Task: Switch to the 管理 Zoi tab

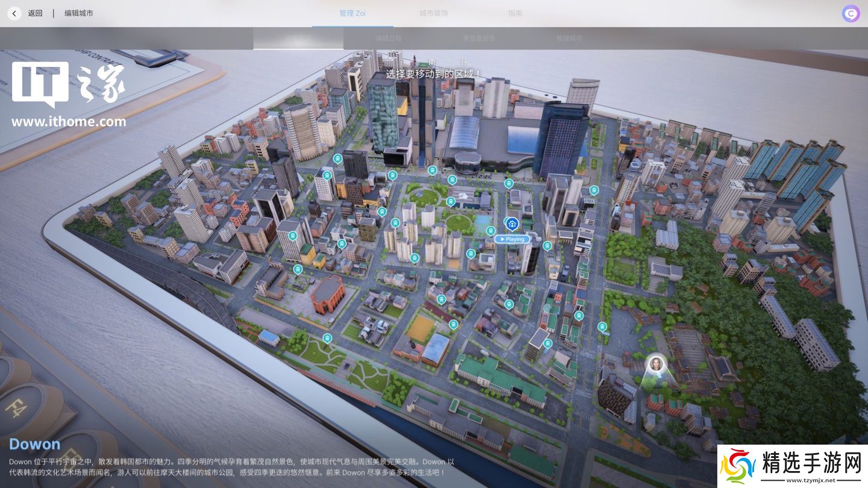Action: click(352, 13)
